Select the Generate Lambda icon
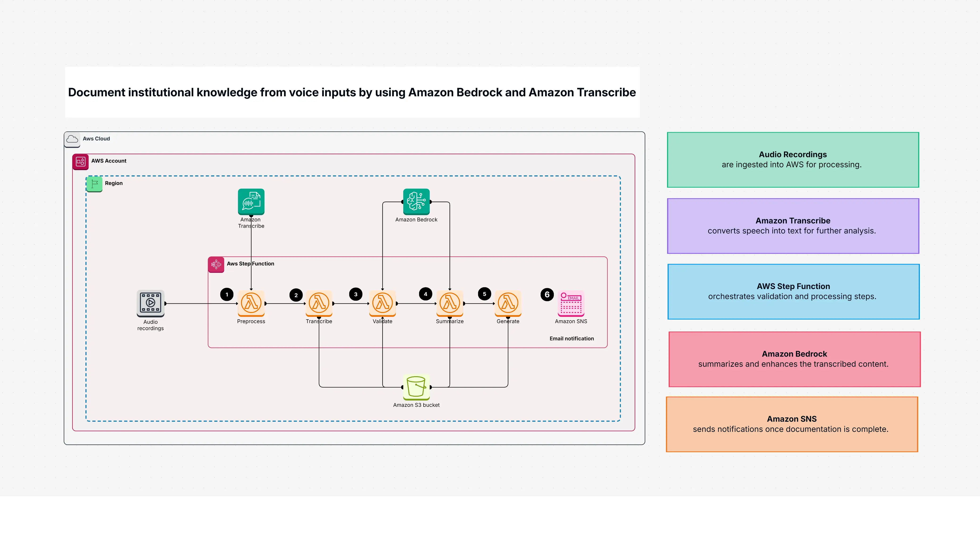The width and height of the screenshot is (980, 551). (508, 303)
